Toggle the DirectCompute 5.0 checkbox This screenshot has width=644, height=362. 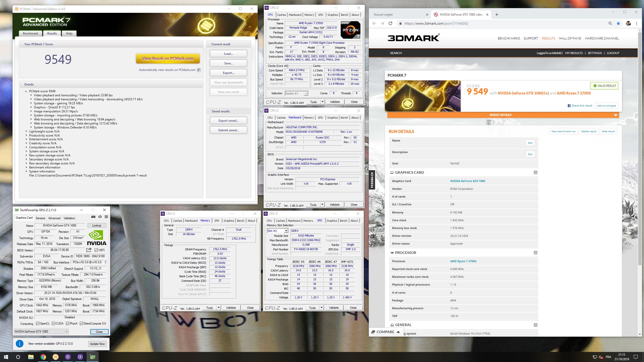[x=81, y=324]
